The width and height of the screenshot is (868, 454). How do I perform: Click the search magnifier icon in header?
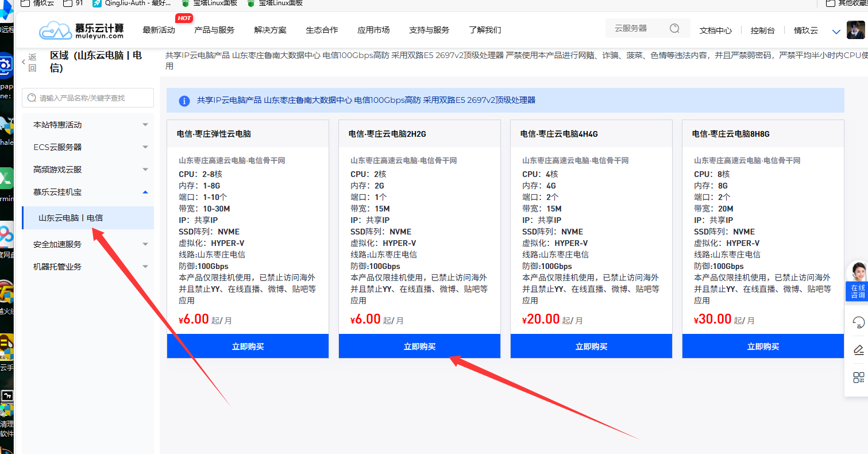(674, 29)
